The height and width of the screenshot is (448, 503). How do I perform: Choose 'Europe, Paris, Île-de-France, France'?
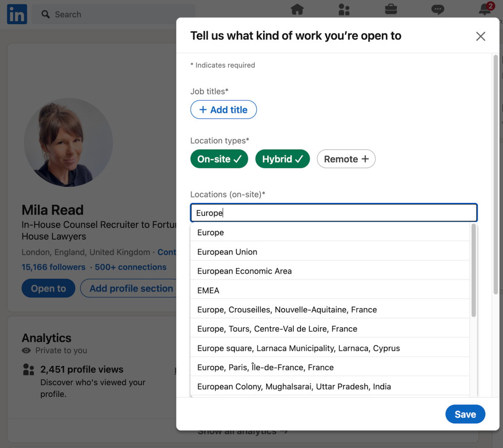coord(330,367)
